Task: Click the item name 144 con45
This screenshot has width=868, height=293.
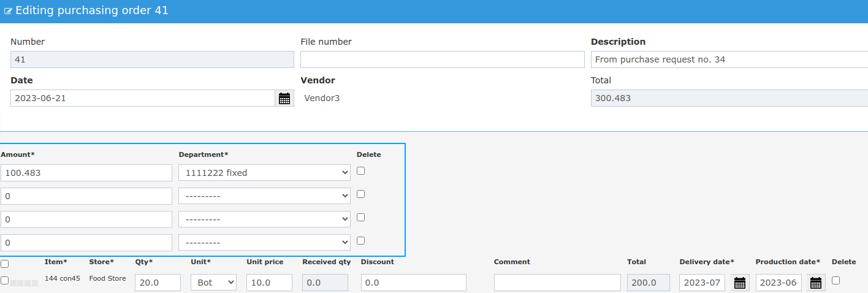Action: (x=63, y=278)
